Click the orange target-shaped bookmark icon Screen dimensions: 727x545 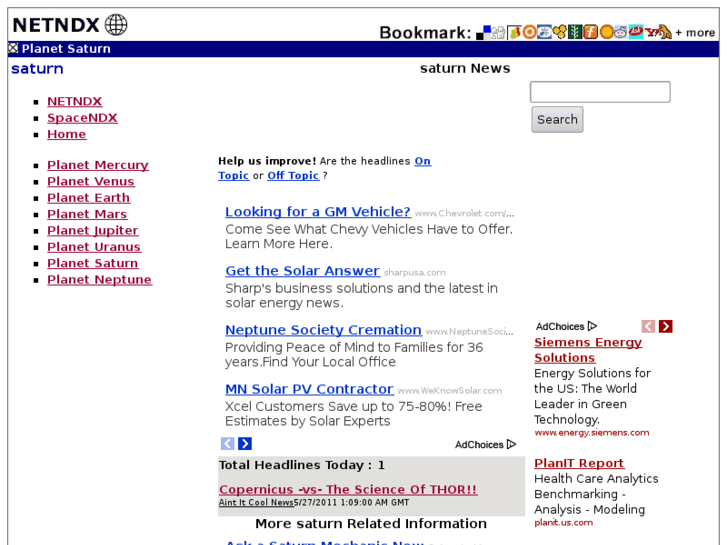(529, 32)
